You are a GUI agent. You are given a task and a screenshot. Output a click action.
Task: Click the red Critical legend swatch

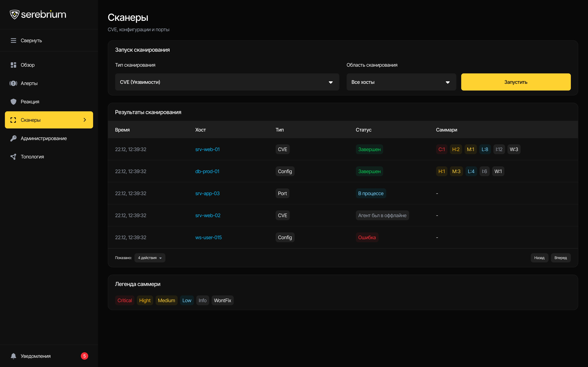125,300
